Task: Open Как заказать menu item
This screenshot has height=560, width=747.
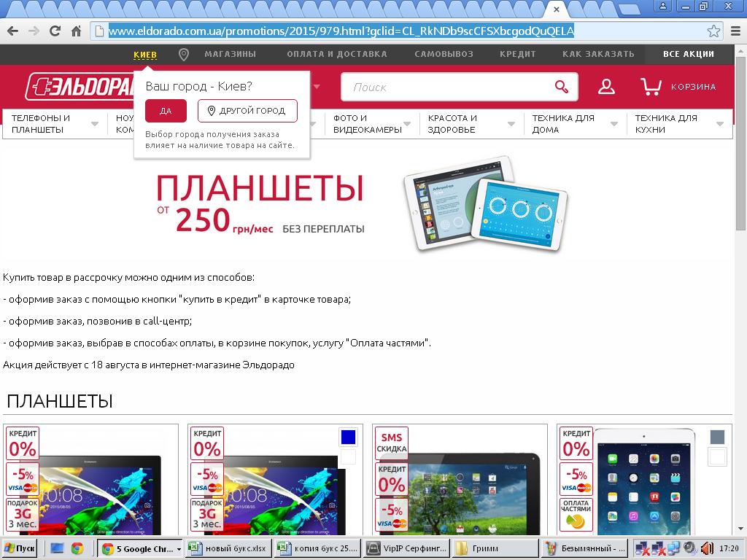Action: pos(598,54)
